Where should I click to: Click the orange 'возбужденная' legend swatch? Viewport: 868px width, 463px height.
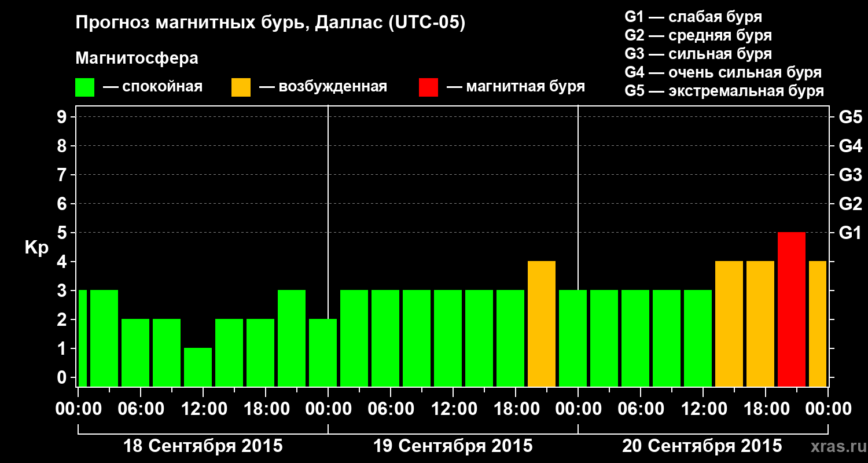pyautogui.click(x=241, y=87)
